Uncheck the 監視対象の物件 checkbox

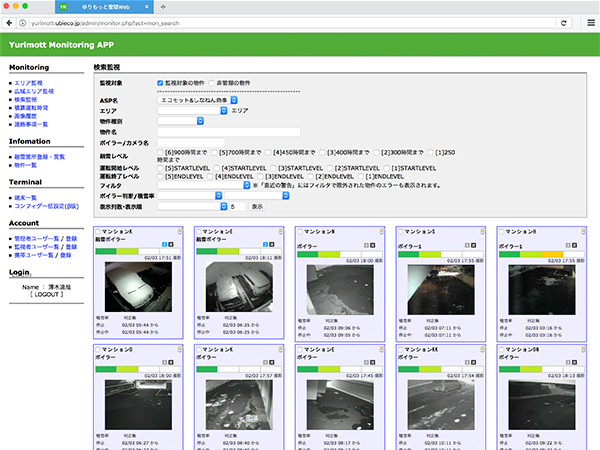coord(160,82)
